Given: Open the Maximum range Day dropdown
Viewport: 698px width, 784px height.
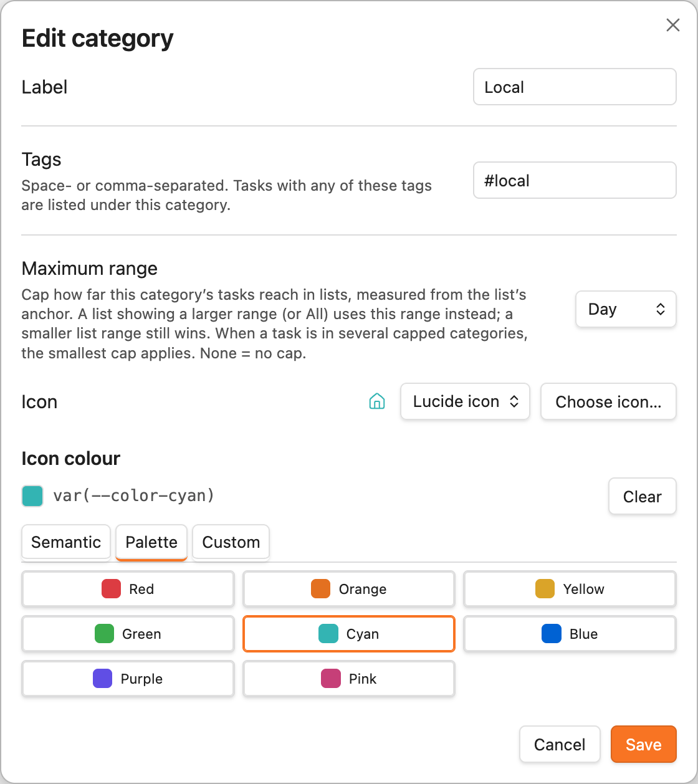Looking at the screenshot, I should [x=626, y=309].
